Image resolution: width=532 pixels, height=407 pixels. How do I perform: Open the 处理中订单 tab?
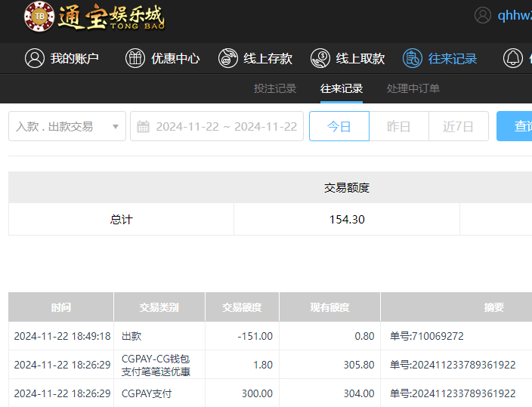point(413,88)
